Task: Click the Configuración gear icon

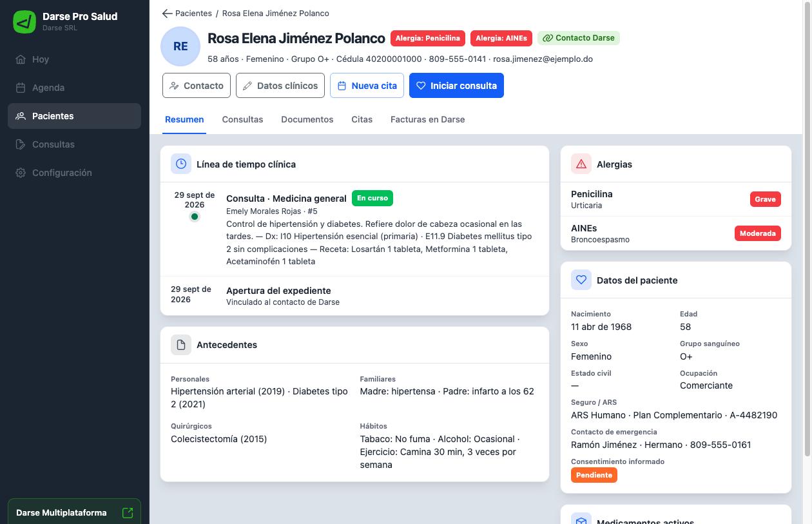Action: tap(21, 173)
